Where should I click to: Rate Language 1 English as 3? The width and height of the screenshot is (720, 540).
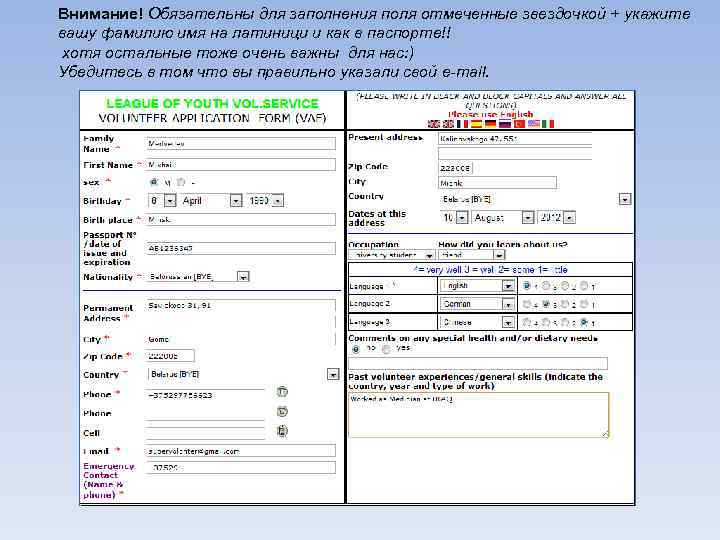coord(546,286)
